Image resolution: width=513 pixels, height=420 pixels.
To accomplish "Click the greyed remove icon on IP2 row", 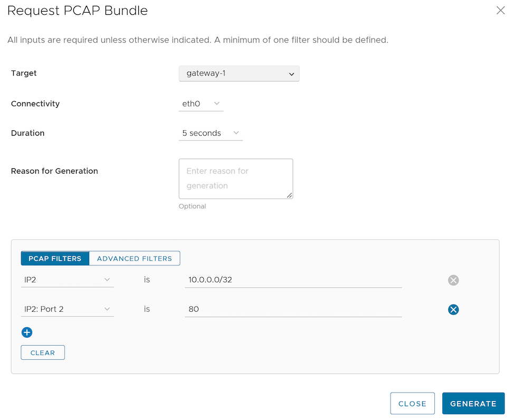I will pyautogui.click(x=453, y=280).
